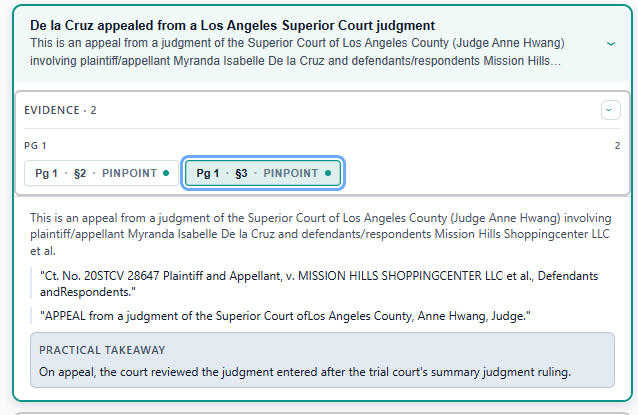Select the Pg 1 §3 Pinpoint chip
This screenshot has height=415, width=638.
(x=264, y=173)
